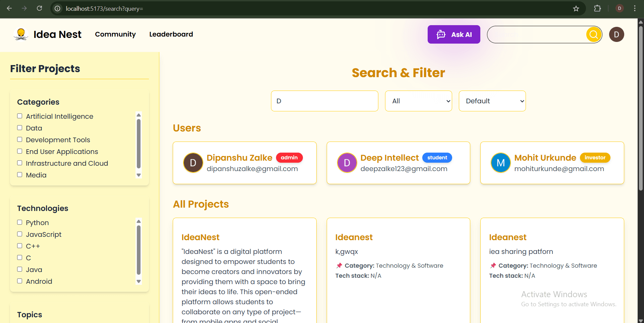Click the header search input field
Screen dimensions: 644x323
(x=537, y=35)
